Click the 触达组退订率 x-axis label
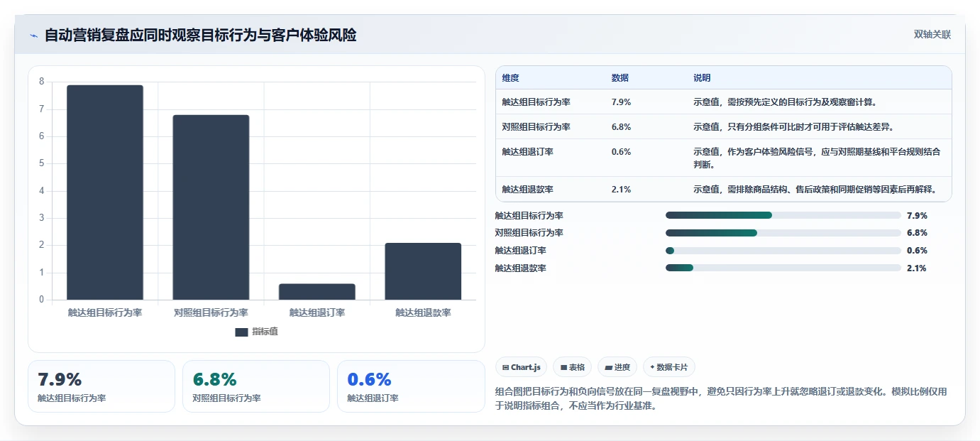 (x=317, y=312)
